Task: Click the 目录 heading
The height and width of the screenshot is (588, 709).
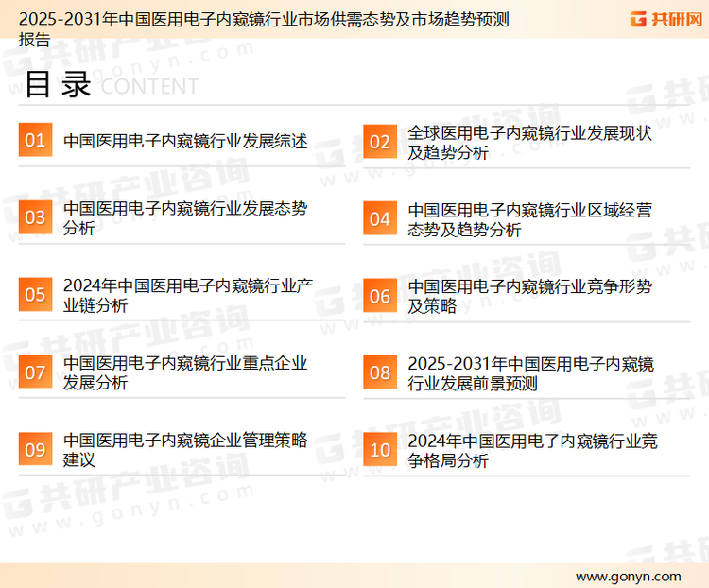Action: coord(58,84)
